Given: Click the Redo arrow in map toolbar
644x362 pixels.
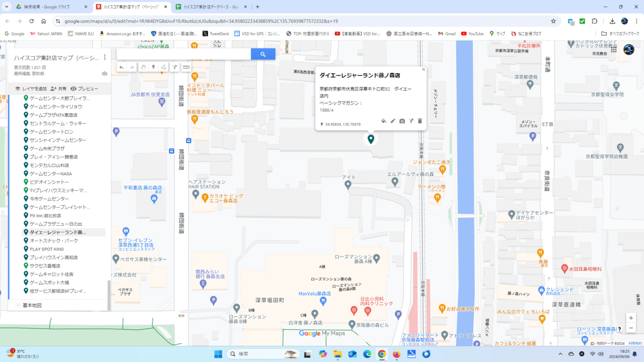Looking at the screenshot, I should (132, 68).
